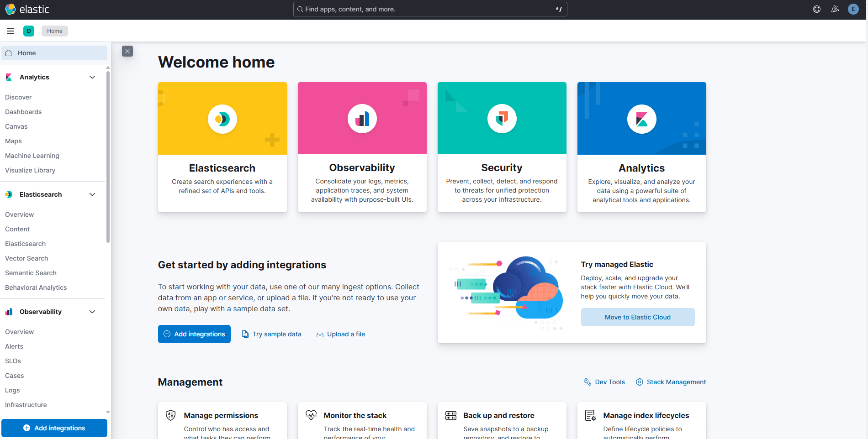
Task: Click the Elastic logo in header
Action: pos(27,9)
